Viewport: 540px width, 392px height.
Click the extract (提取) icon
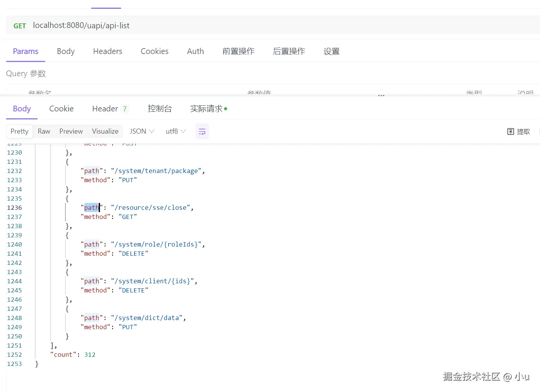pyautogui.click(x=511, y=132)
